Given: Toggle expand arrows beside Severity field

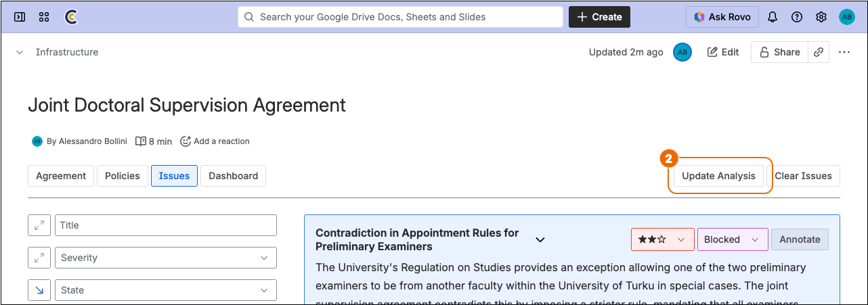Looking at the screenshot, I should pos(39,258).
